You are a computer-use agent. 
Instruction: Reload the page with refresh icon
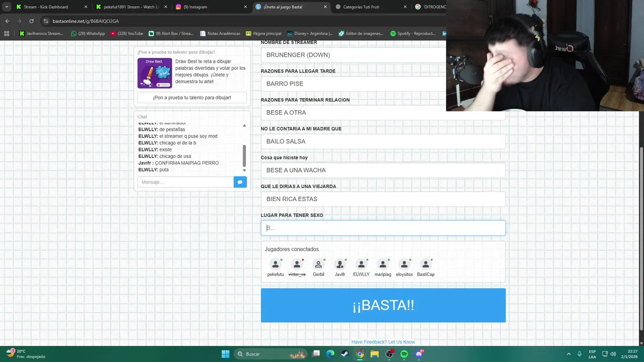click(x=31, y=21)
